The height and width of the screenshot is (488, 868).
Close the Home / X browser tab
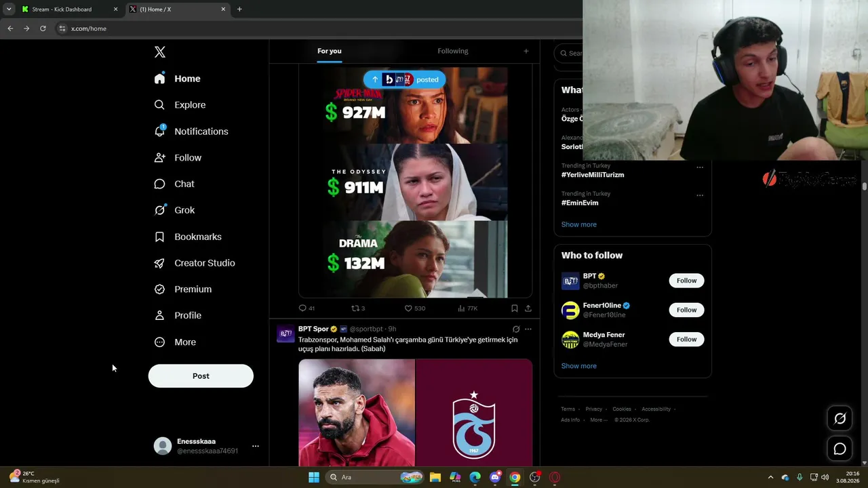point(223,9)
